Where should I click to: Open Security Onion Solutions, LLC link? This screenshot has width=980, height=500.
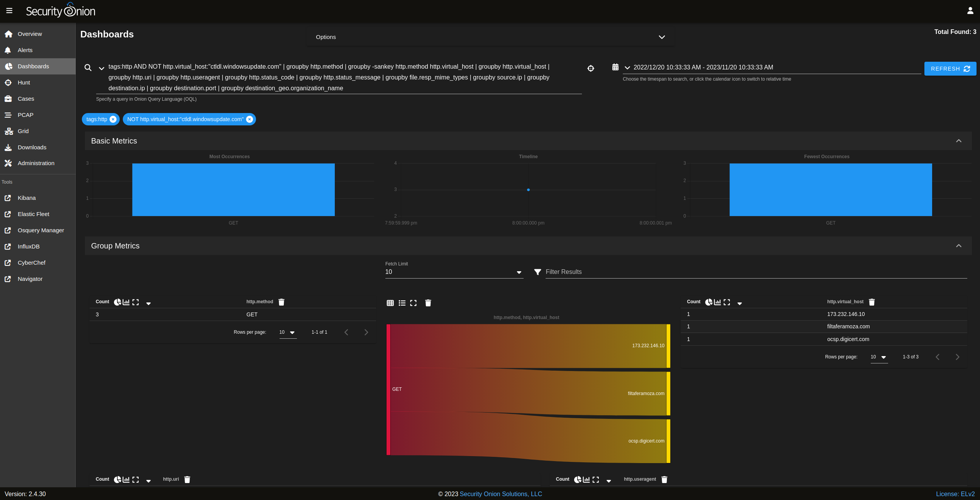[x=501, y=494]
